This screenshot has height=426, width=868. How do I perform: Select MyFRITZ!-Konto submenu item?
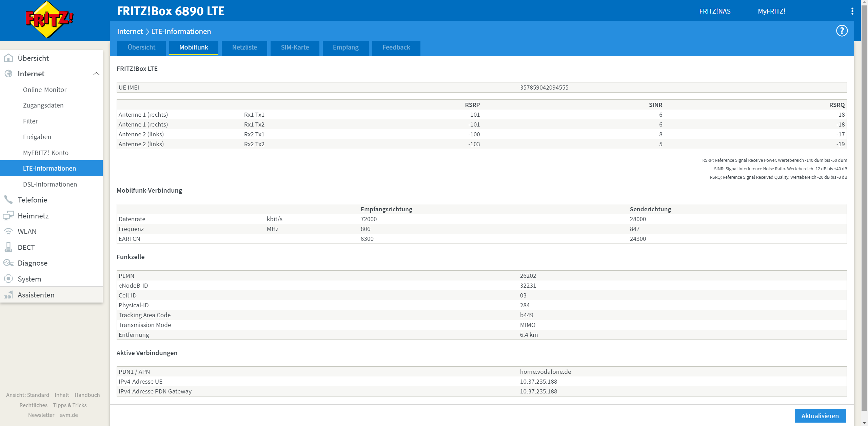click(51, 153)
